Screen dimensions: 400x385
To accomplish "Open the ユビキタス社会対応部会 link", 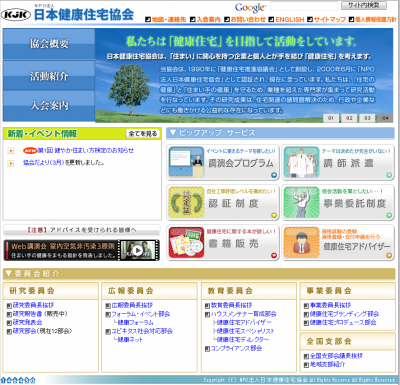I will [x=142, y=331].
